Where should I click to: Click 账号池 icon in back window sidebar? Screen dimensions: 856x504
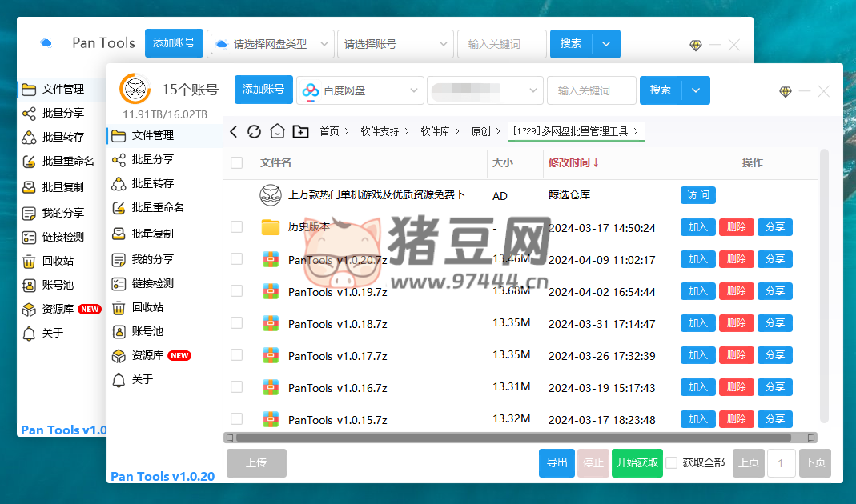click(29, 286)
